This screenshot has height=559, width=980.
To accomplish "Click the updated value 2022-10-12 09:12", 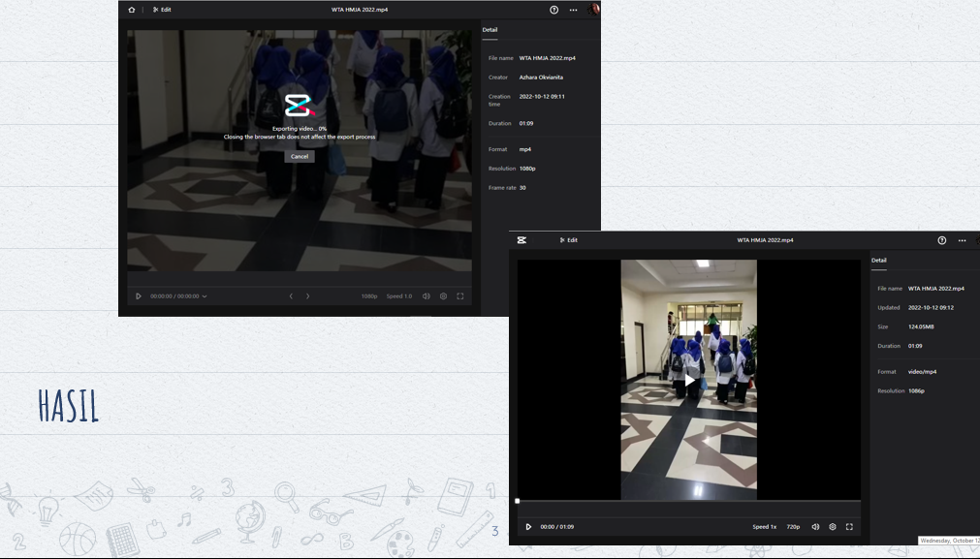I will point(931,308).
